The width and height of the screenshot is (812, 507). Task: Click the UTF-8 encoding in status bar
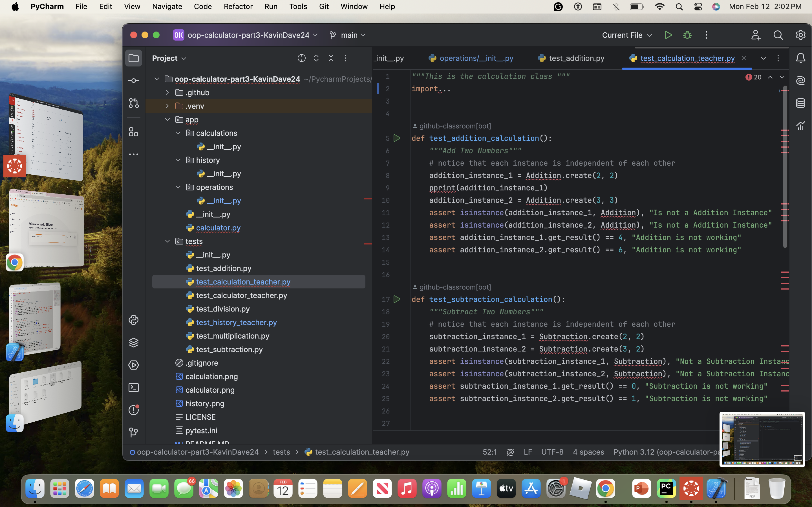click(552, 452)
